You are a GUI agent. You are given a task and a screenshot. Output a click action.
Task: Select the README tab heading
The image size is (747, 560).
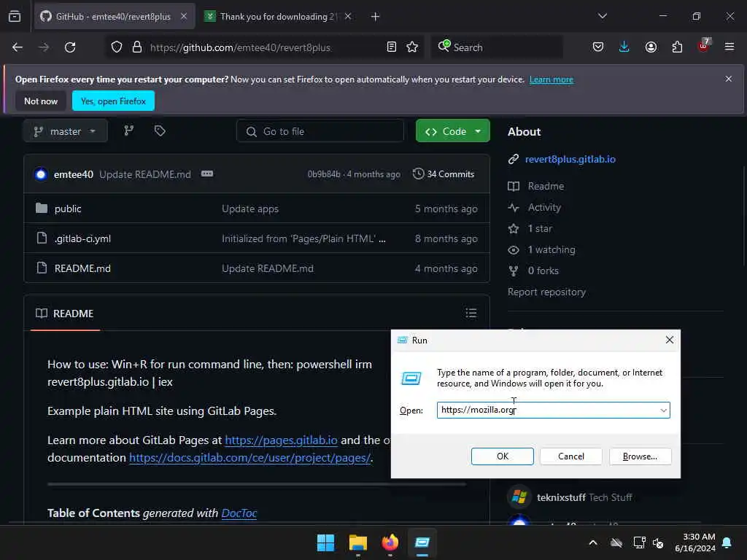pos(65,314)
